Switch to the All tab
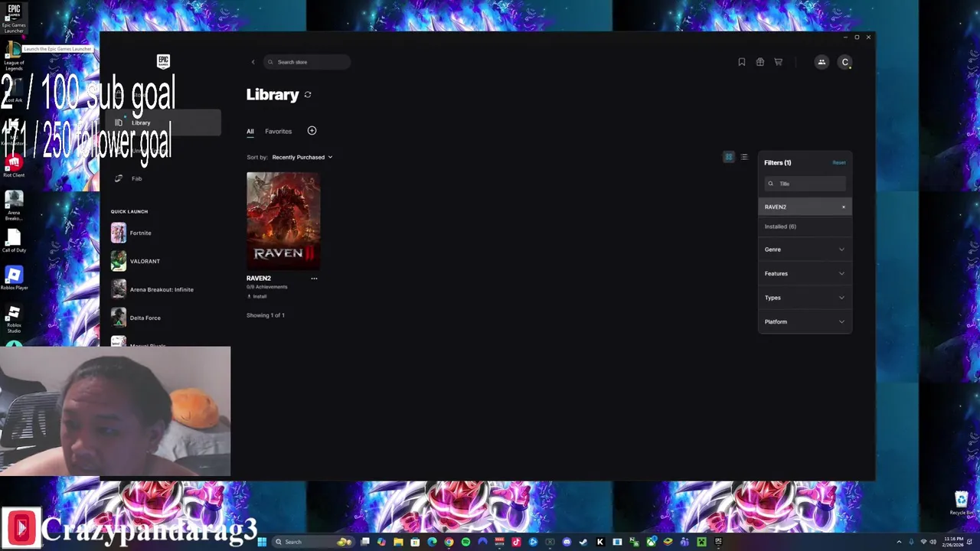 click(x=250, y=131)
